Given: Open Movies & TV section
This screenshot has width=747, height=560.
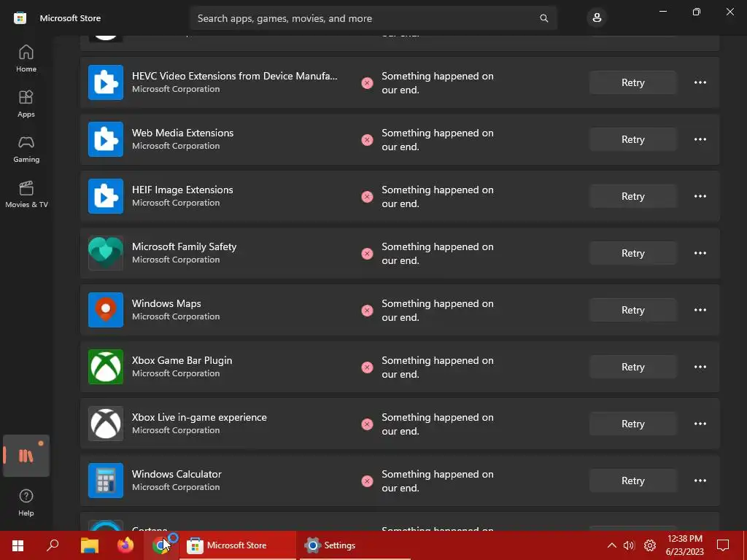Looking at the screenshot, I should [x=26, y=194].
